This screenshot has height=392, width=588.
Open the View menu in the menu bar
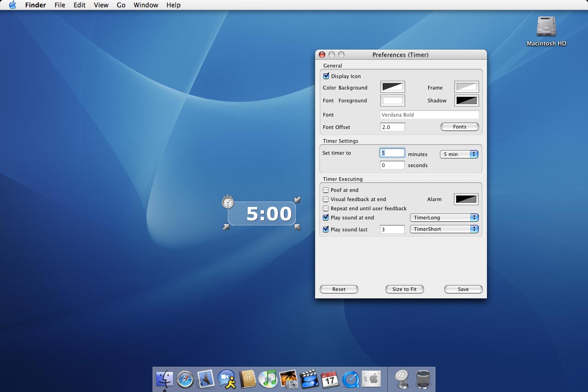[x=101, y=5]
